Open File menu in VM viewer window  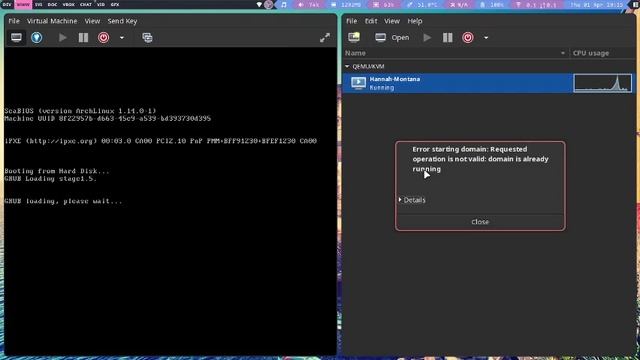(14, 21)
